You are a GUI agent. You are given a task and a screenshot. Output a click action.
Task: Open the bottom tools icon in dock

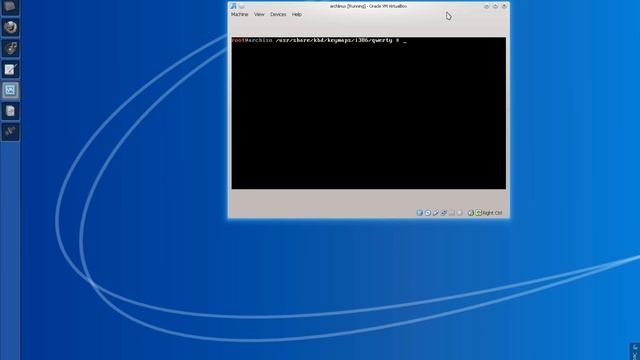tap(10, 131)
